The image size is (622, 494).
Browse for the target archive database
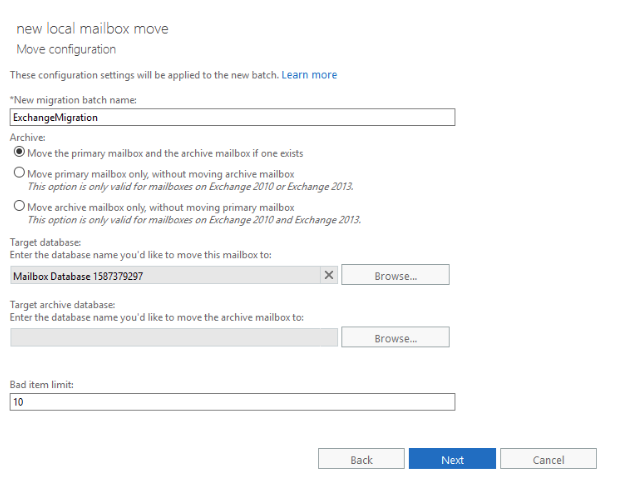click(x=395, y=337)
